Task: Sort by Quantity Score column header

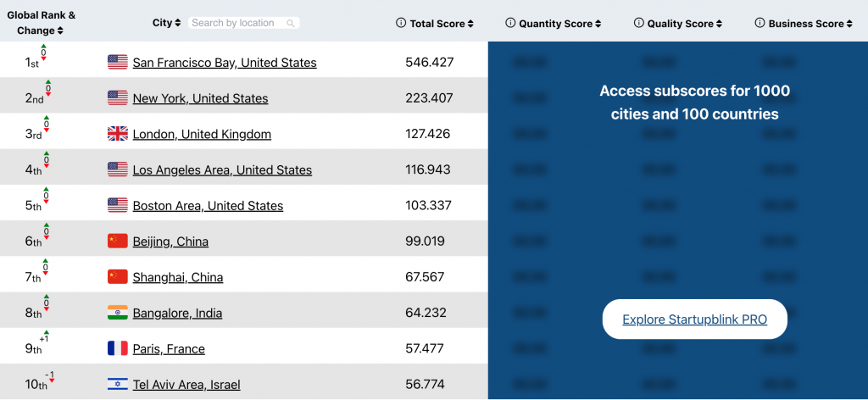Action: 598,24
